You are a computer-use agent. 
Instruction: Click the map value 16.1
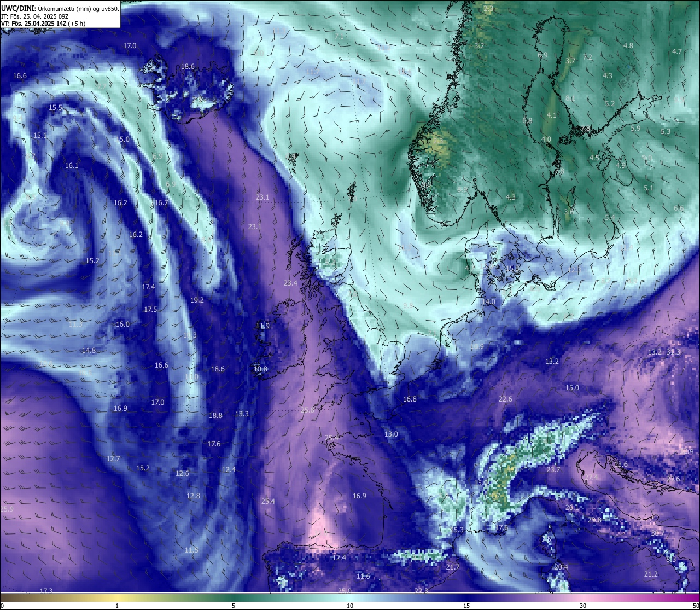[x=72, y=166]
